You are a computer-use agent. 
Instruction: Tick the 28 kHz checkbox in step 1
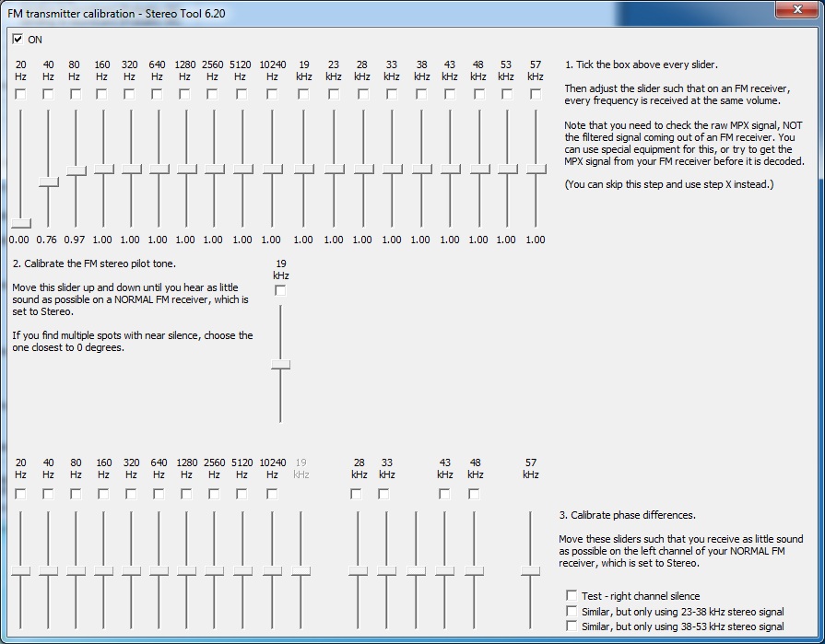point(363,94)
